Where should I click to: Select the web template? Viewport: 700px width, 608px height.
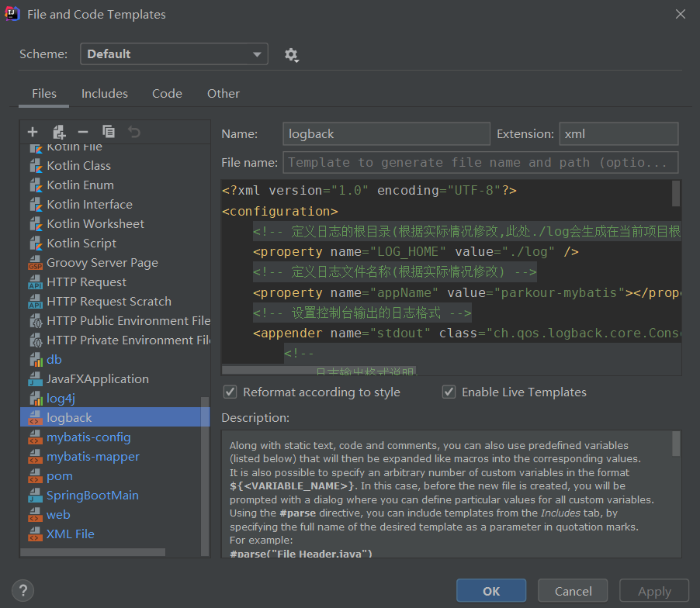[x=58, y=515]
